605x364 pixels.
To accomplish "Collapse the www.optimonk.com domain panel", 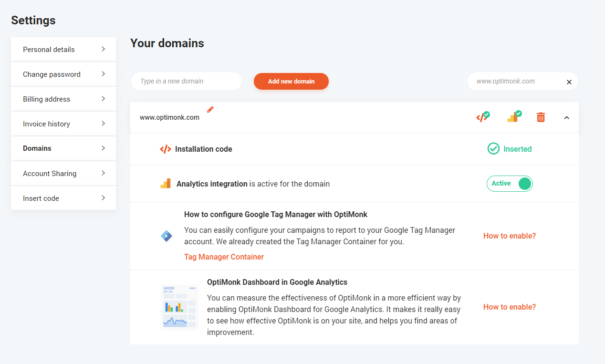I will pyautogui.click(x=566, y=117).
